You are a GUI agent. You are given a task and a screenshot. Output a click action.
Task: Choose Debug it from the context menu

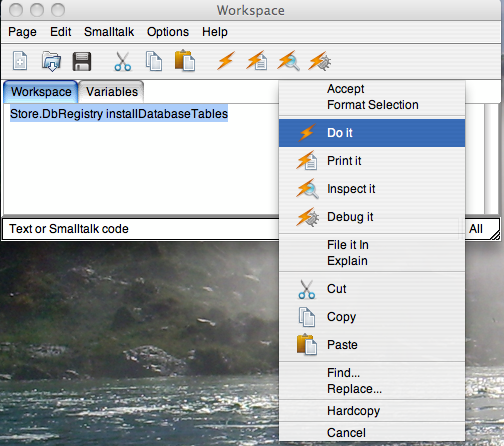(372, 217)
